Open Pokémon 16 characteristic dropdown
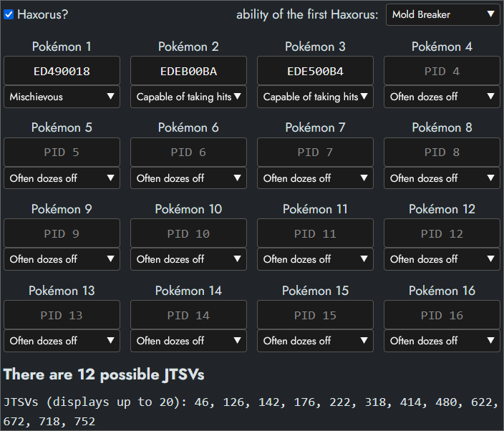The image size is (504, 431). [442, 341]
